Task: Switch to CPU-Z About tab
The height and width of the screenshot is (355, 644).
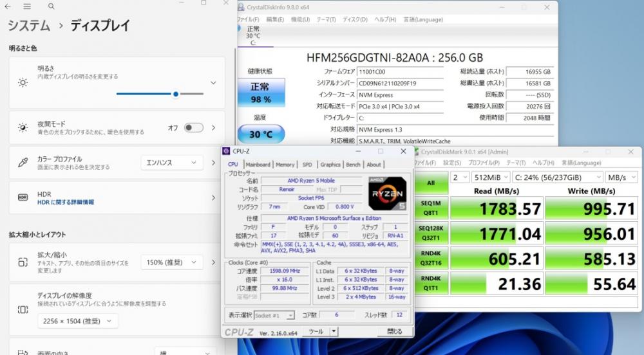Action: [374, 165]
